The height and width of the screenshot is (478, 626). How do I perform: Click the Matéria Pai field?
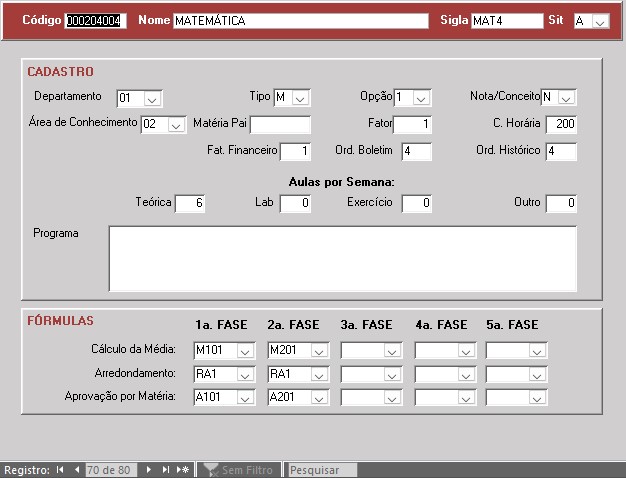pos(280,125)
